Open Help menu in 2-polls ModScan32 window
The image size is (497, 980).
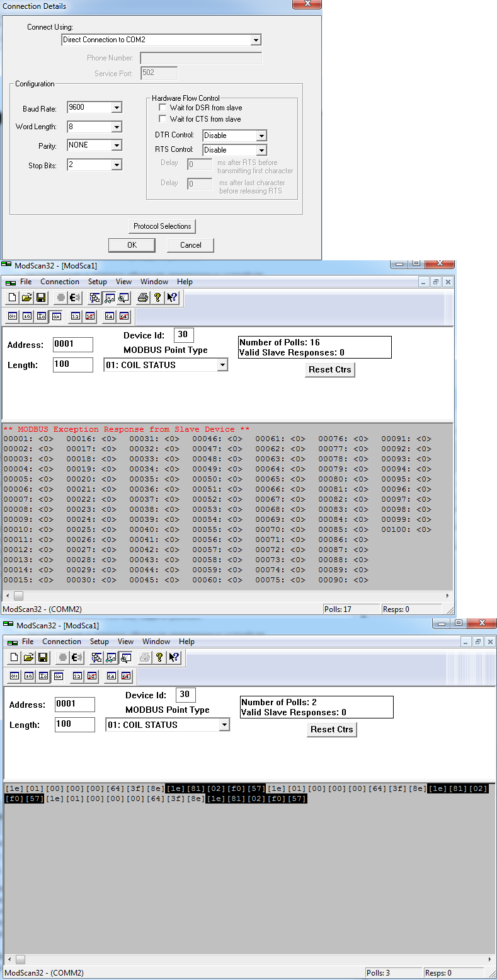[x=186, y=642]
